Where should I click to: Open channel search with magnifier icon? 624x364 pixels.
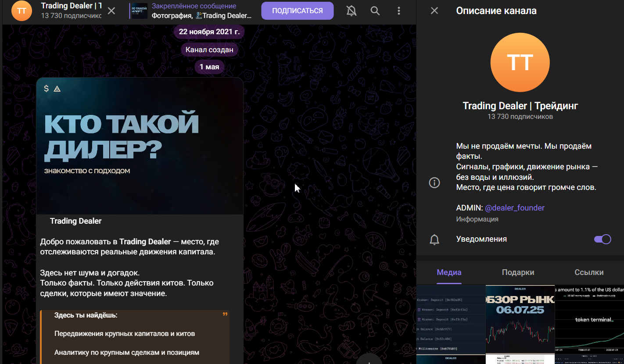coord(375,11)
